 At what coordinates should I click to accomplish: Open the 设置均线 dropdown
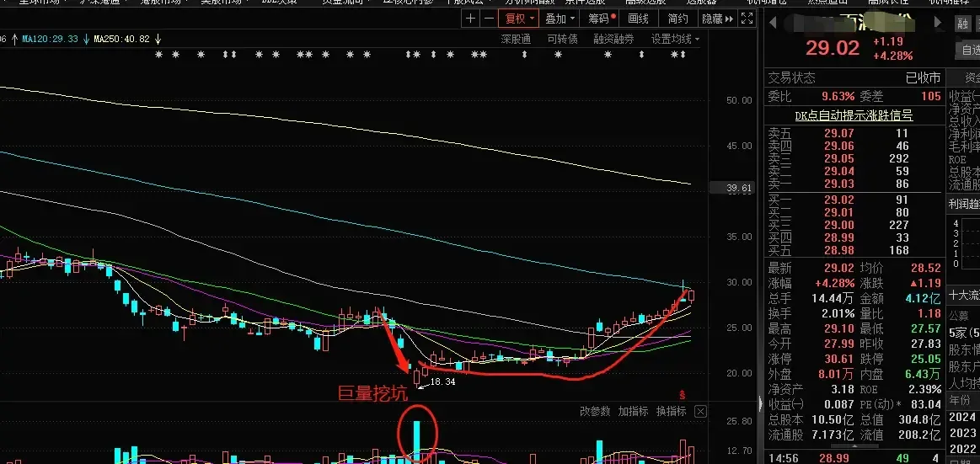tap(675, 40)
